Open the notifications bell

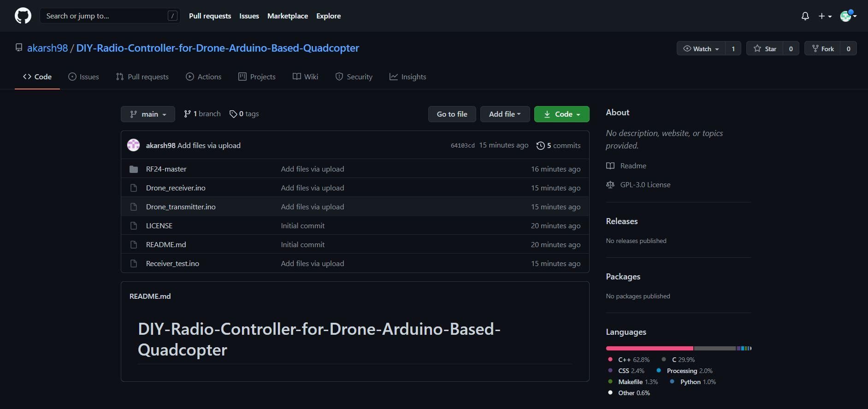805,16
